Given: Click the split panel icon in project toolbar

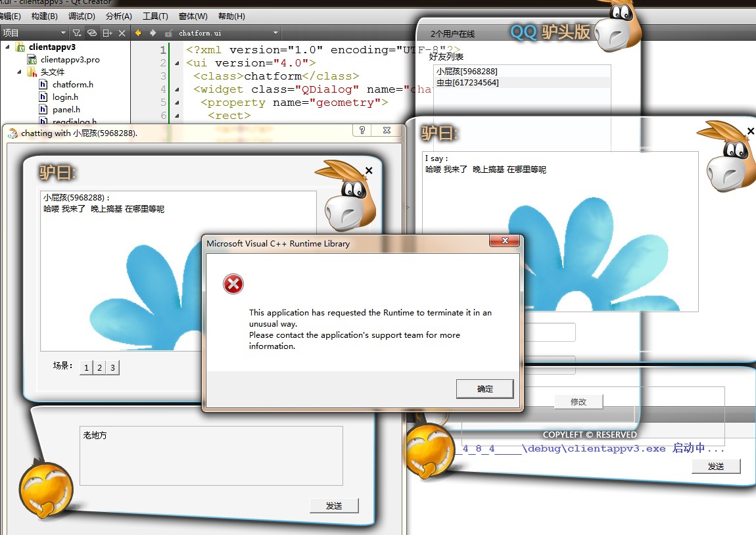Looking at the screenshot, I should click(x=108, y=34).
